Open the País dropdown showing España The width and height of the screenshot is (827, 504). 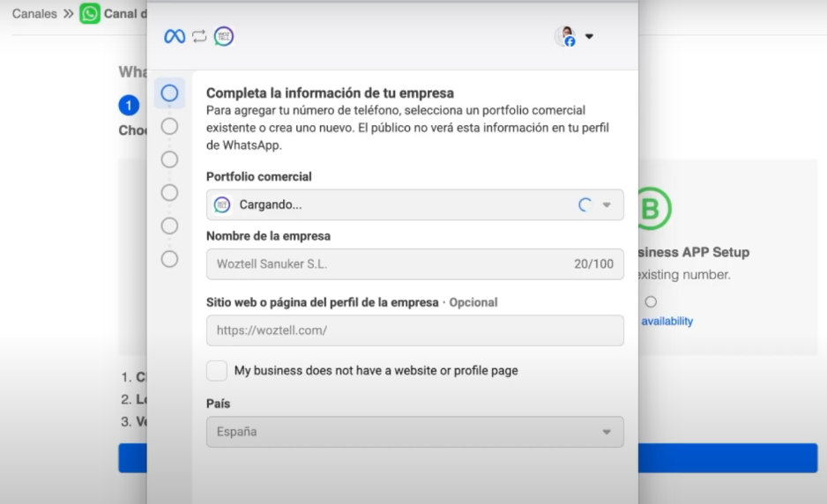415,432
